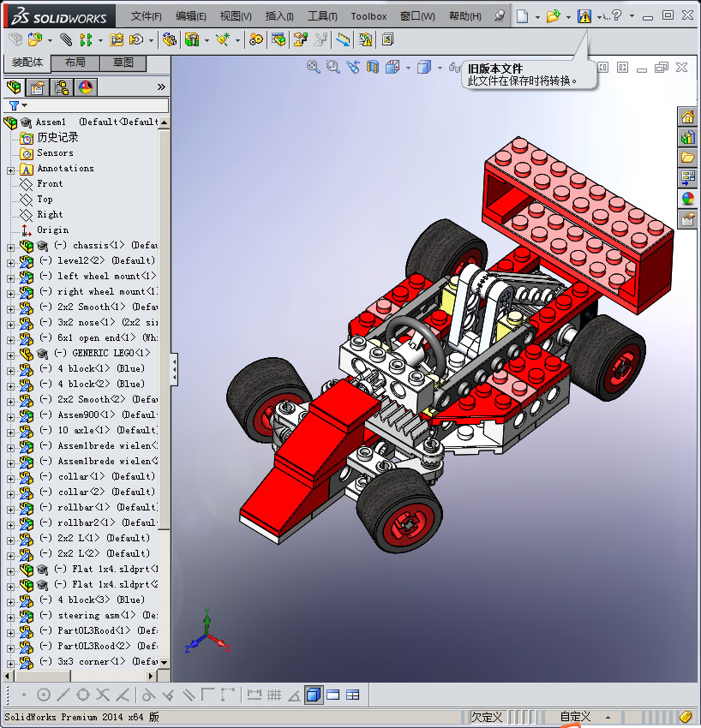The height and width of the screenshot is (728, 701).
Task: Click the Instant3D icon at toolbar end
Action: coord(387,40)
